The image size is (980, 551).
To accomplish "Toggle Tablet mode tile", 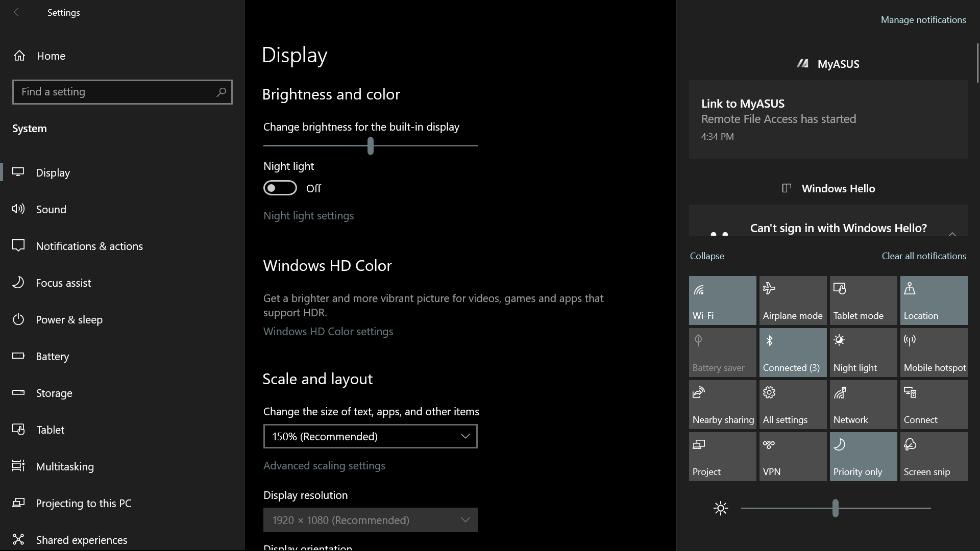I will (x=864, y=300).
